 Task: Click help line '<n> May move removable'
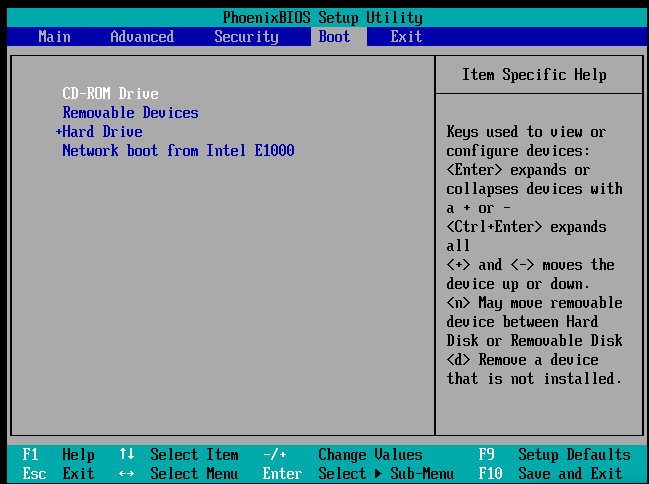pyautogui.click(x=534, y=303)
